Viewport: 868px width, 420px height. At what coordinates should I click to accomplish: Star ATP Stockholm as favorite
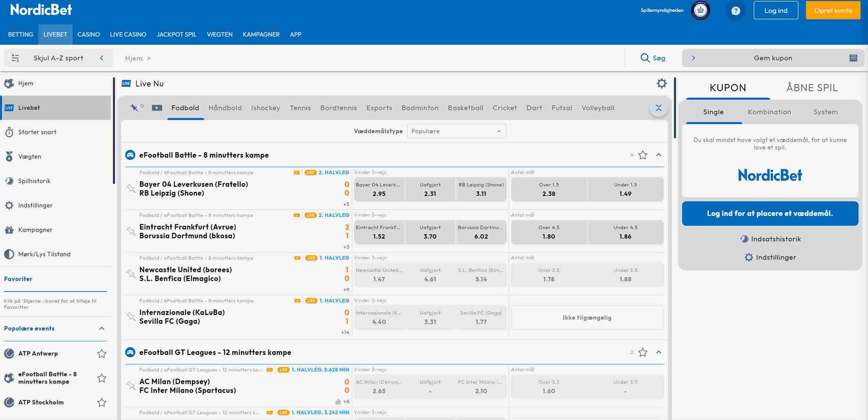(x=102, y=402)
